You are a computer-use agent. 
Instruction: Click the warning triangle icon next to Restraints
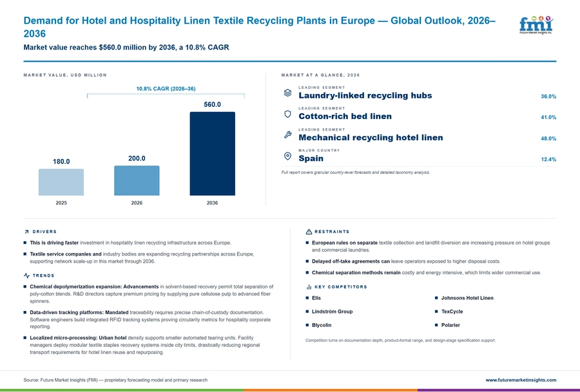(309, 232)
